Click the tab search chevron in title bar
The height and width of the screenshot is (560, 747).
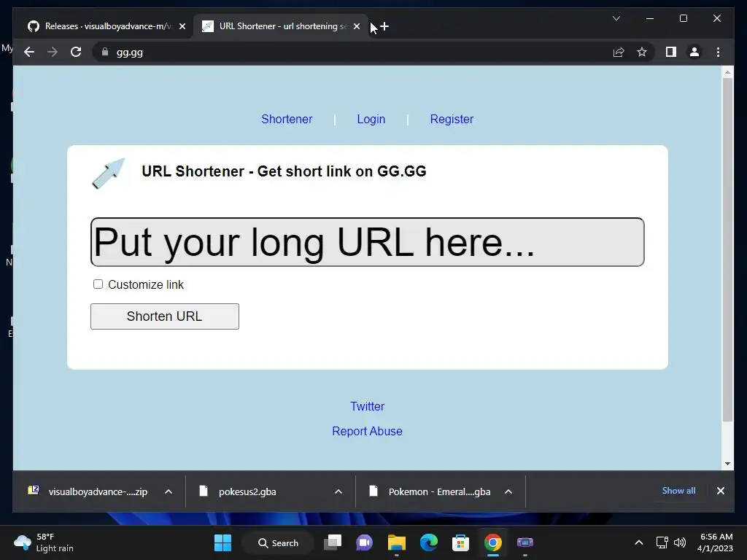tap(616, 18)
